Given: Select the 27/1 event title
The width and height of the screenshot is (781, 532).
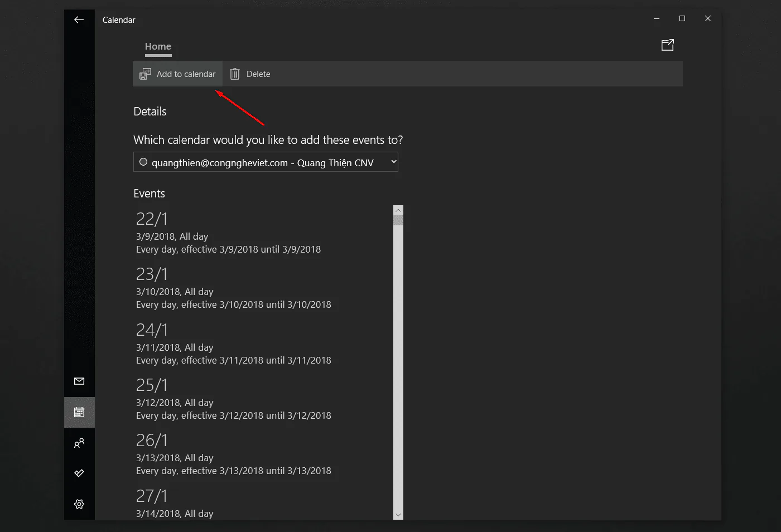Looking at the screenshot, I should coord(152,496).
